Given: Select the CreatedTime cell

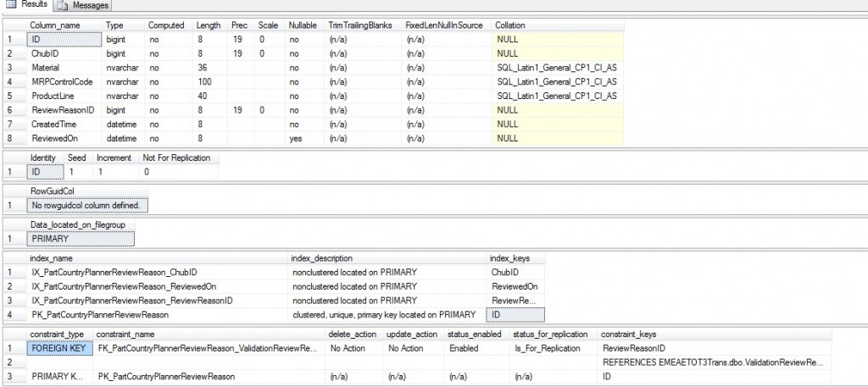Looking at the screenshot, I should pyautogui.click(x=64, y=124).
